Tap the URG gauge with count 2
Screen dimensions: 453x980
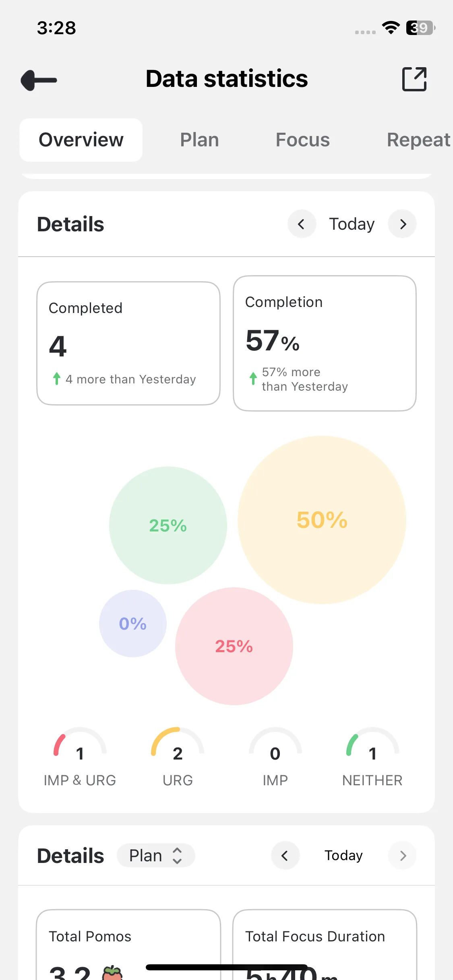178,744
